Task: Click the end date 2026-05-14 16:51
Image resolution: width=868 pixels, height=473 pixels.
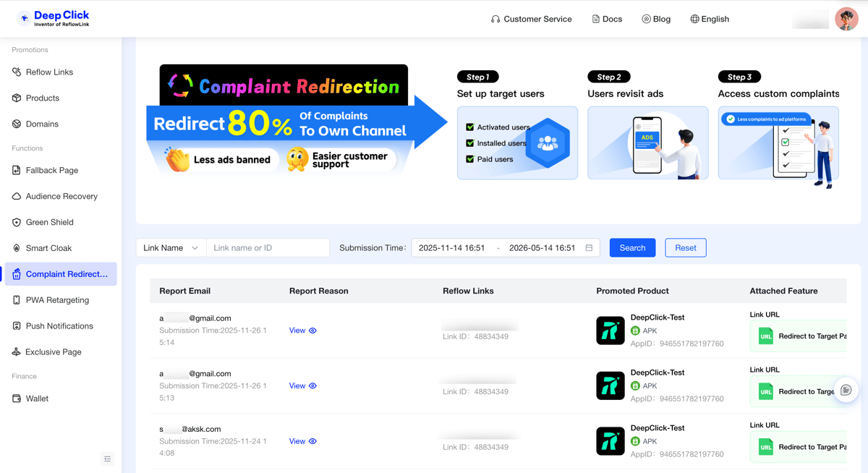Action: 542,248
